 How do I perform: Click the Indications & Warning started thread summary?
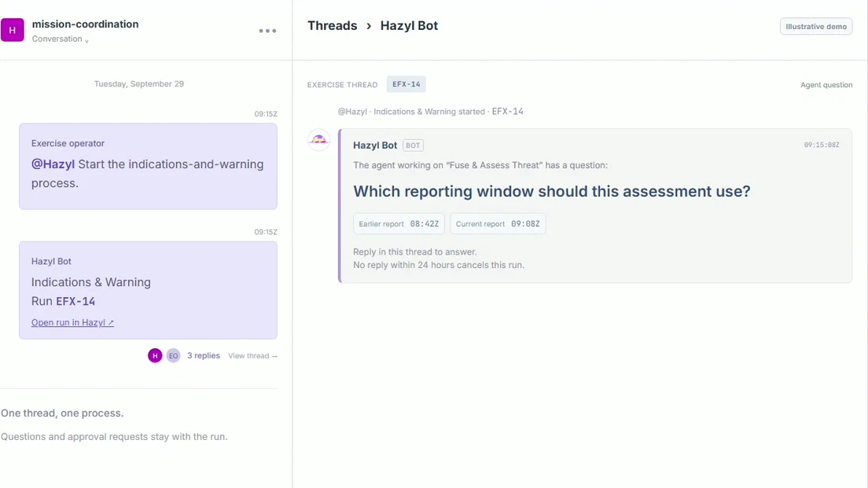pos(429,112)
